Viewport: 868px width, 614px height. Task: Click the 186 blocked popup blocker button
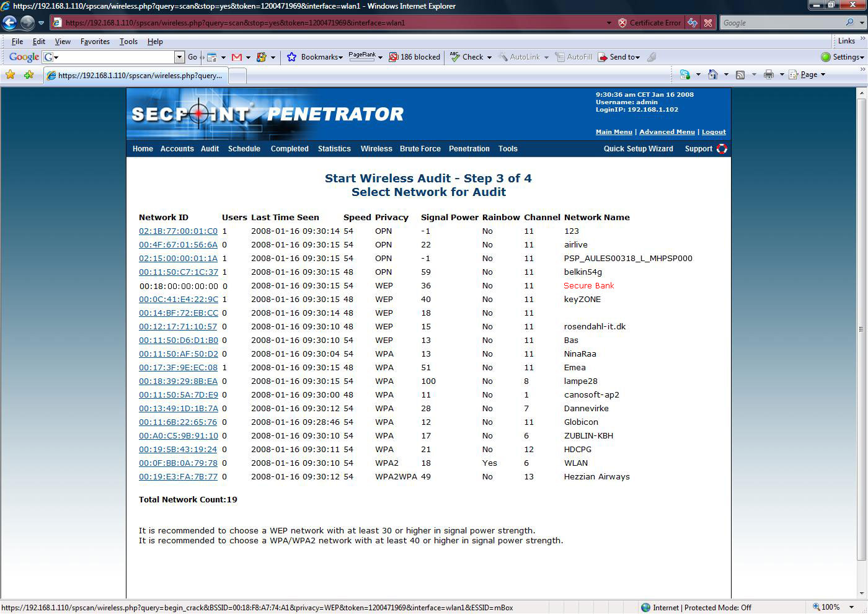pos(414,57)
